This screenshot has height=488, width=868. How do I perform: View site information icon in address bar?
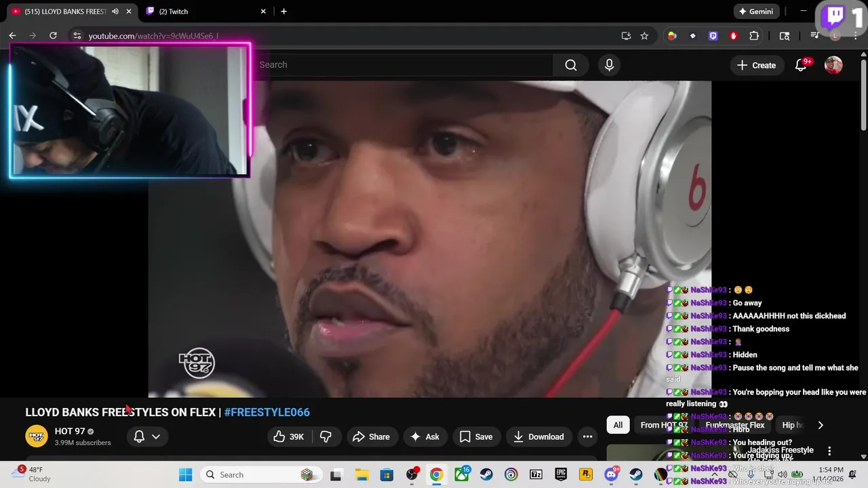tap(77, 36)
